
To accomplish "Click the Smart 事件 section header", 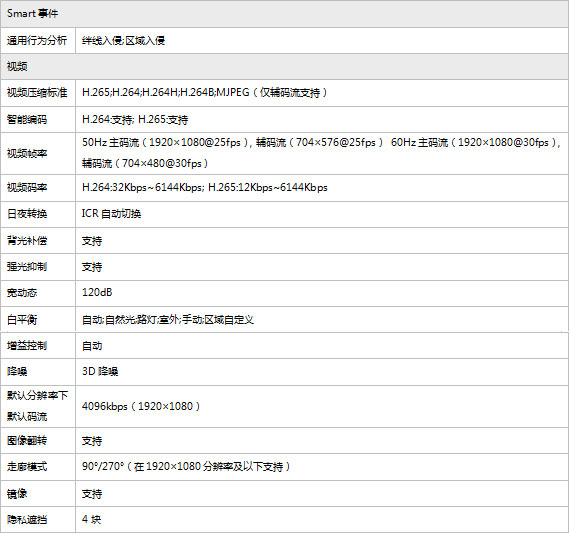I will 284,14.
